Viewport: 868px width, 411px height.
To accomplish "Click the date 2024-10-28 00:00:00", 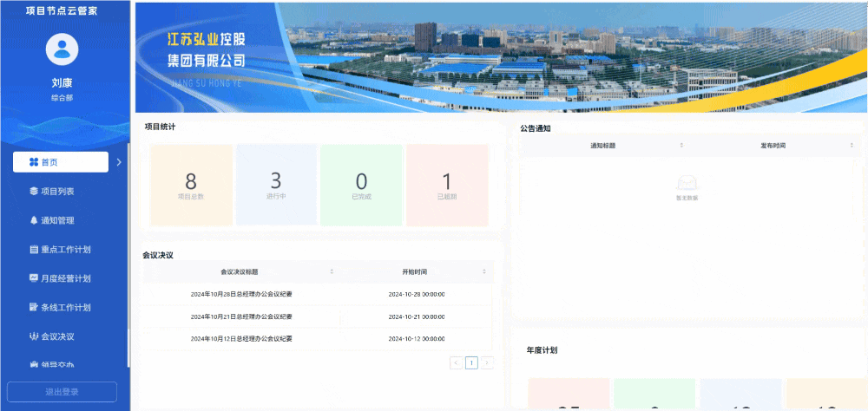I will pos(417,294).
